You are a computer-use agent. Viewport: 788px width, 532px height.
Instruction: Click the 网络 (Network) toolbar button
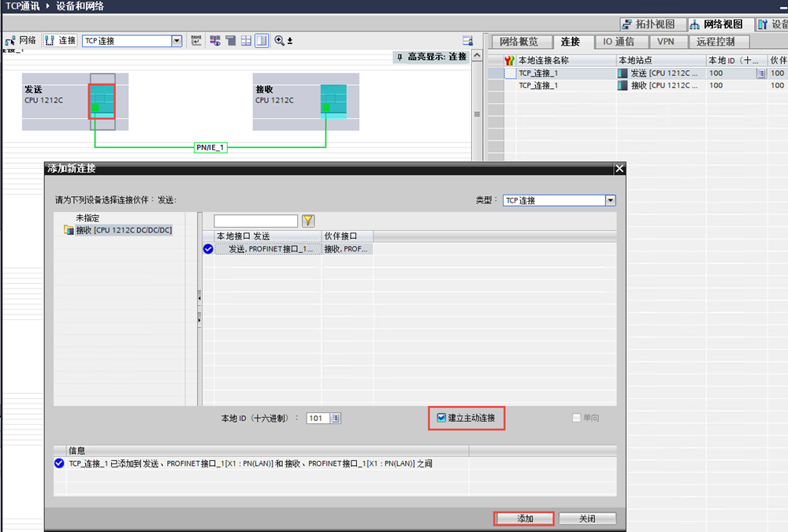point(20,40)
